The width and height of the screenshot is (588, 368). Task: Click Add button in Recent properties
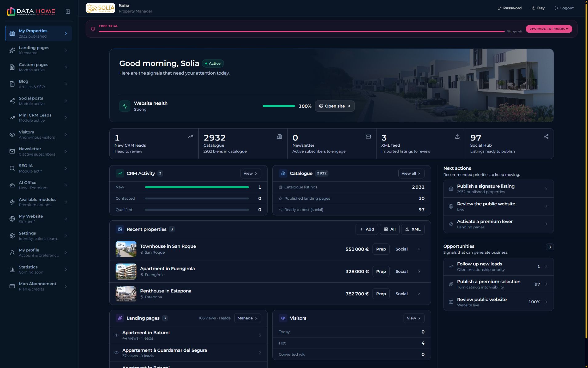[x=367, y=229]
